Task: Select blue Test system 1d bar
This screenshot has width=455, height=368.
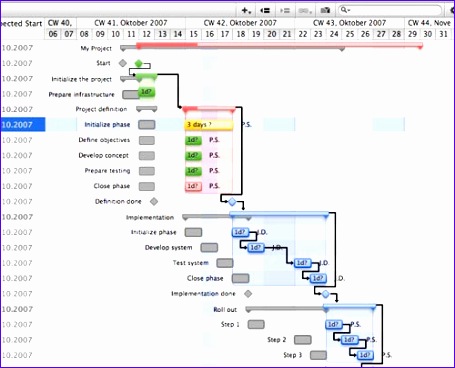Action: 303,263
